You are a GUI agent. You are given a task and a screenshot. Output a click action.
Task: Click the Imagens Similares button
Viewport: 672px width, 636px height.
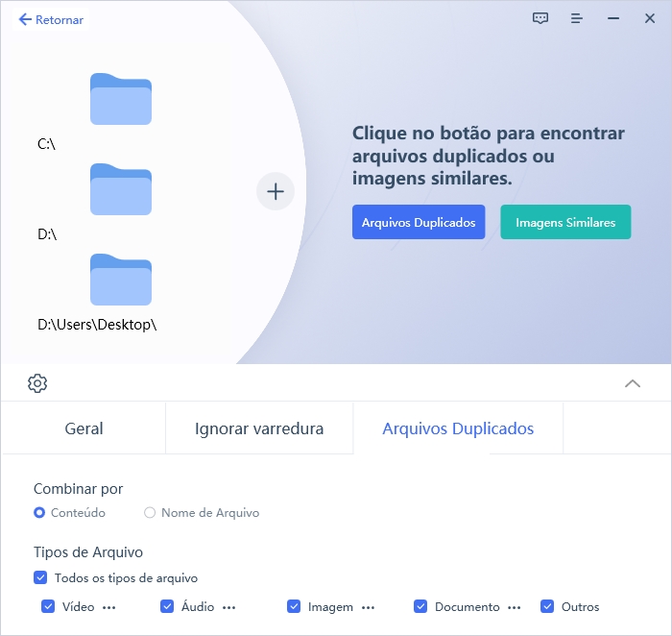click(565, 222)
